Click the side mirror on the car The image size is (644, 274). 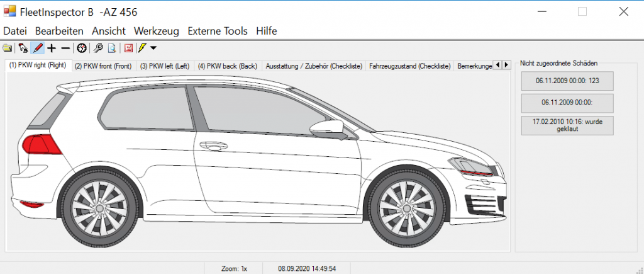[328, 128]
